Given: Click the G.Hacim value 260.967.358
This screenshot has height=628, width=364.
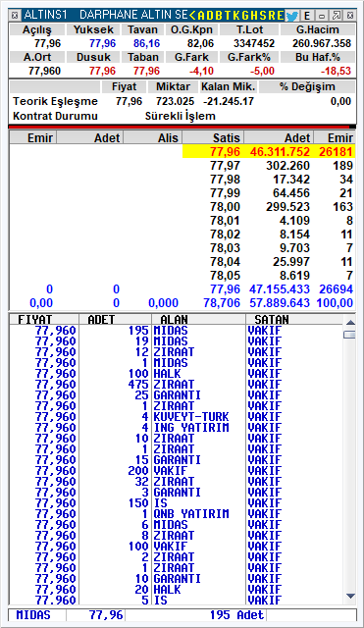Looking at the screenshot, I should pyautogui.click(x=322, y=43).
